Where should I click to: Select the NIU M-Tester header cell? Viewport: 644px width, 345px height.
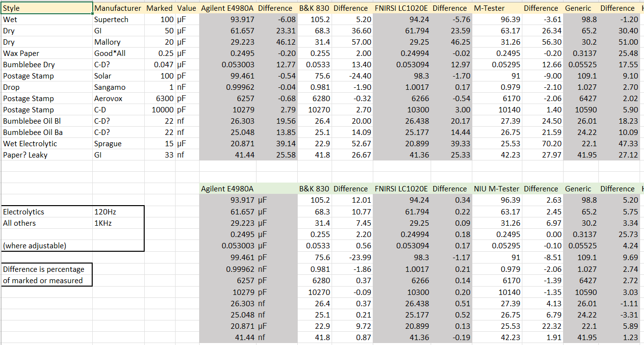point(497,189)
